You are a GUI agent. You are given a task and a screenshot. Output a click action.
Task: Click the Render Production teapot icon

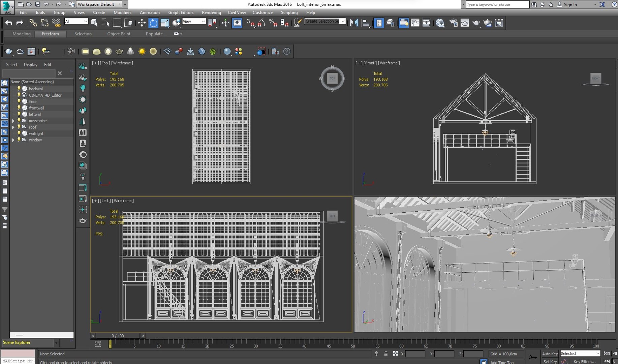(476, 23)
